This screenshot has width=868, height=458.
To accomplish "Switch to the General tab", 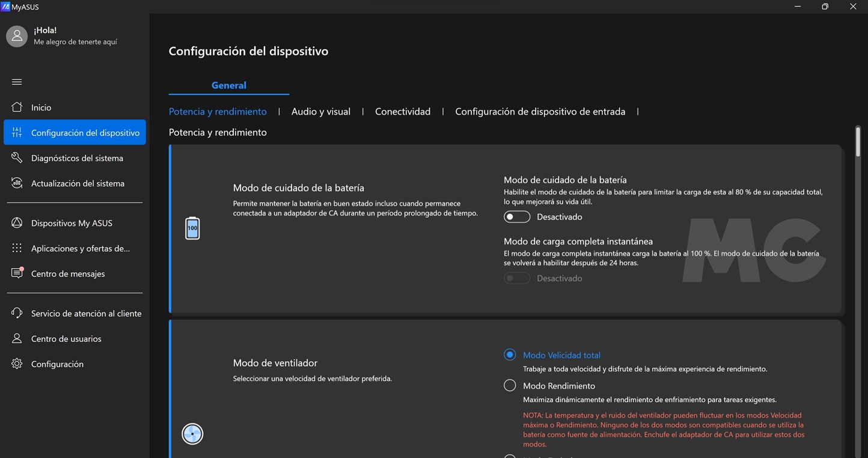I will [228, 85].
